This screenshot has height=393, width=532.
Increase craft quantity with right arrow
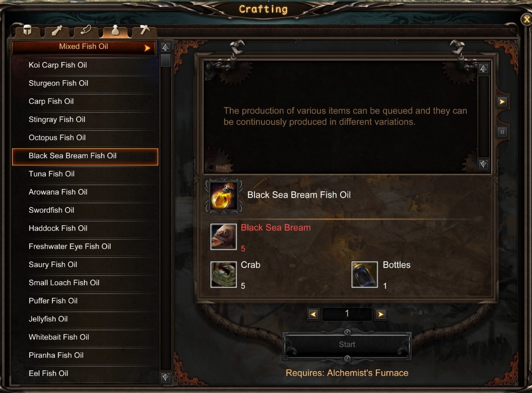point(381,314)
